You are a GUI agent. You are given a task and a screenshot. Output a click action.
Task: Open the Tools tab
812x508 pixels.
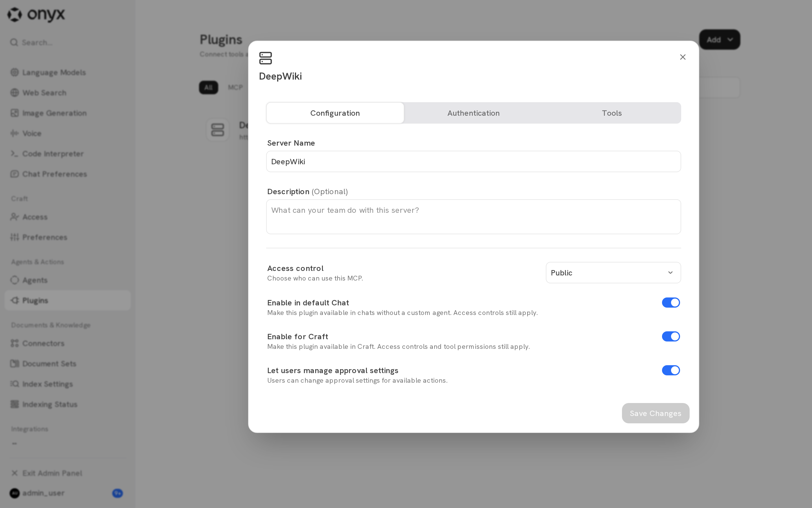(x=611, y=113)
